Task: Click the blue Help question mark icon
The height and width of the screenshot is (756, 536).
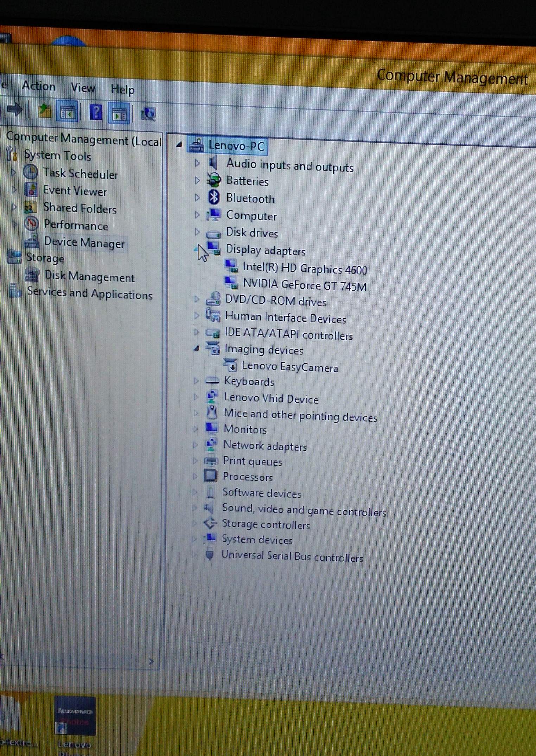Action: click(x=96, y=113)
